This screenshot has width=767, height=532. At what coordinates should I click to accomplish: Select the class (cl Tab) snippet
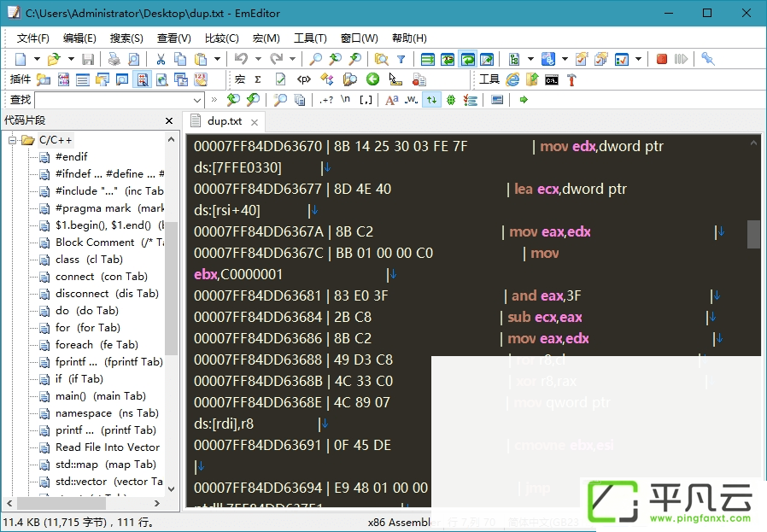tap(89, 260)
